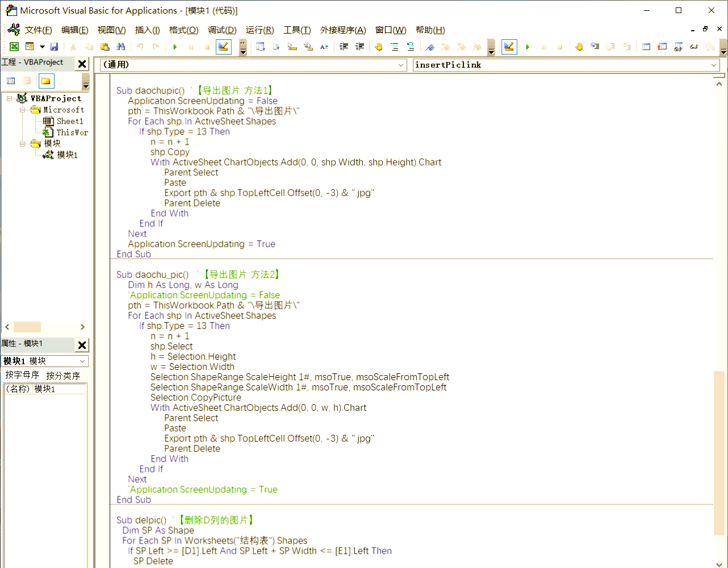The height and width of the screenshot is (568, 728).
Task: Open the Watch window
Action: [678, 47]
